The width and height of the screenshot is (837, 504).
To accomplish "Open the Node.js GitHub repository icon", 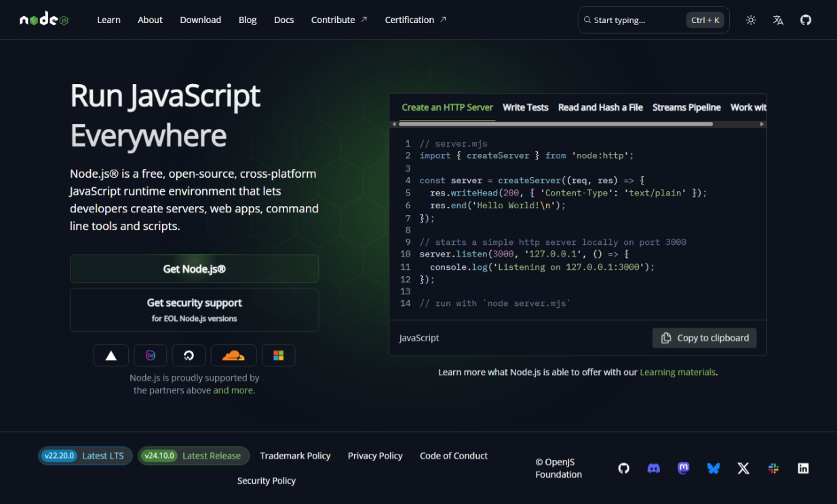I will click(x=805, y=20).
